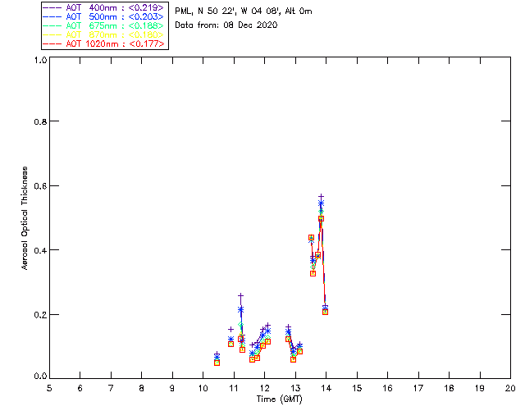Image resolution: width=525 pixels, height=420 pixels.
Task: Click the x-axis tick label 14
Action: [x=326, y=388]
